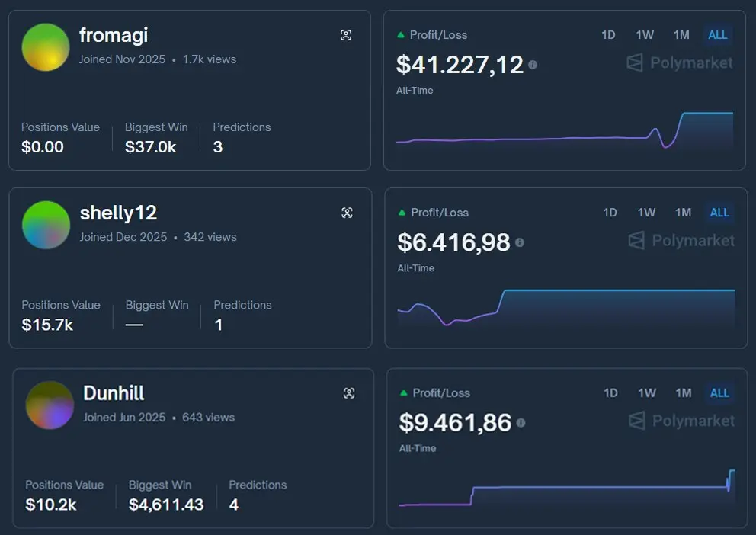Click the username Dunhill
This screenshot has width=756, height=535.
coord(114,393)
